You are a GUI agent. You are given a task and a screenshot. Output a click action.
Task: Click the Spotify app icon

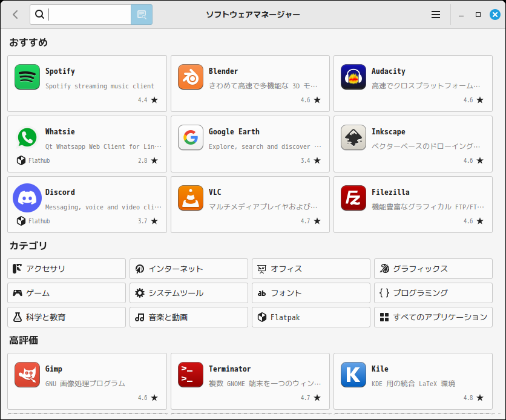pyautogui.click(x=27, y=77)
